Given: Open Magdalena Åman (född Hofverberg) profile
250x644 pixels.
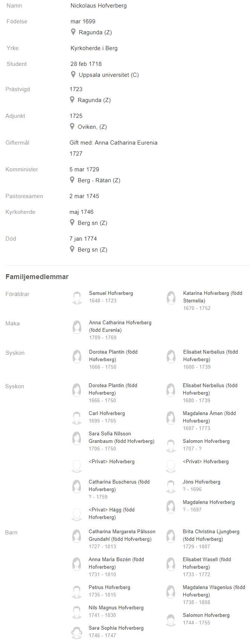Looking at the screenshot, I should [209, 417].
